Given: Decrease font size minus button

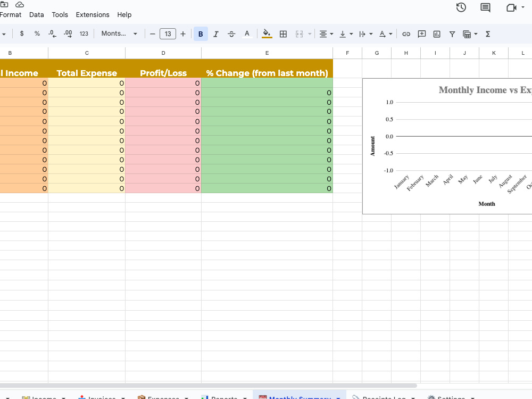Looking at the screenshot, I should pyautogui.click(x=153, y=34).
